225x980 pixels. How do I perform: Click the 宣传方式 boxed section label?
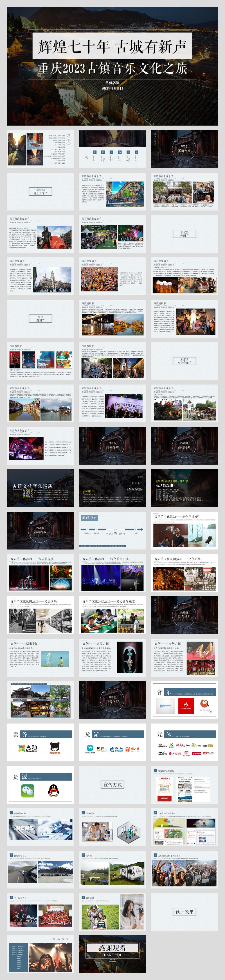pyautogui.click(x=112, y=784)
